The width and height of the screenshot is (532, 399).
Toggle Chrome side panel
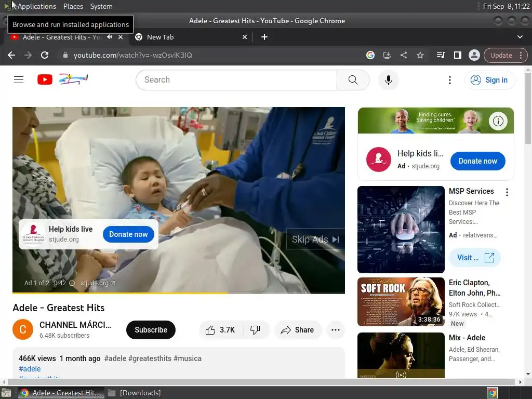[x=457, y=55]
